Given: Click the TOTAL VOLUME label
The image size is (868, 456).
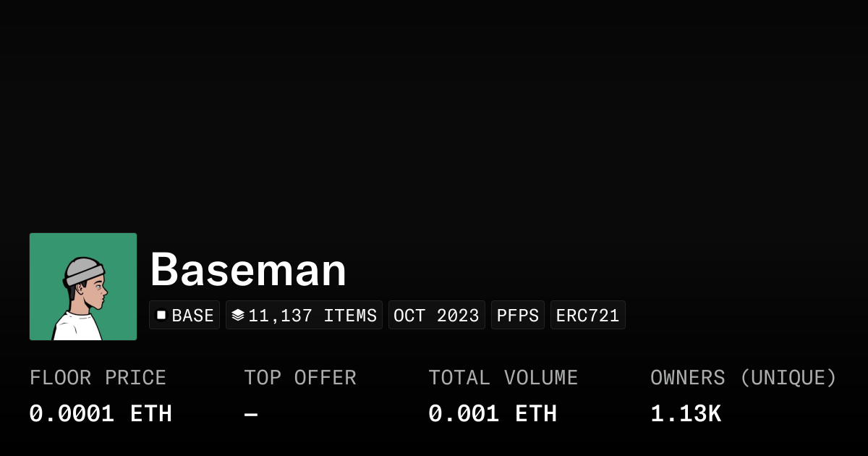Looking at the screenshot, I should (503, 378).
